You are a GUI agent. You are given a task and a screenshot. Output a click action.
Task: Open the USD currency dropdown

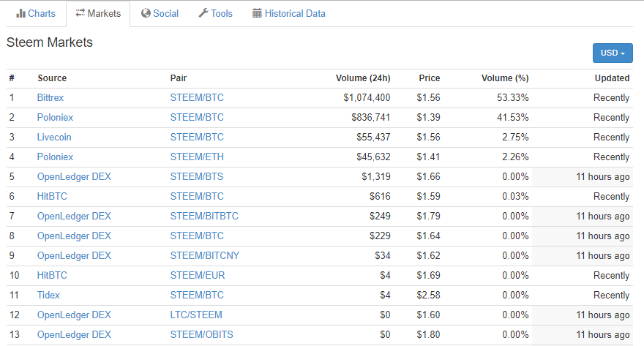613,53
